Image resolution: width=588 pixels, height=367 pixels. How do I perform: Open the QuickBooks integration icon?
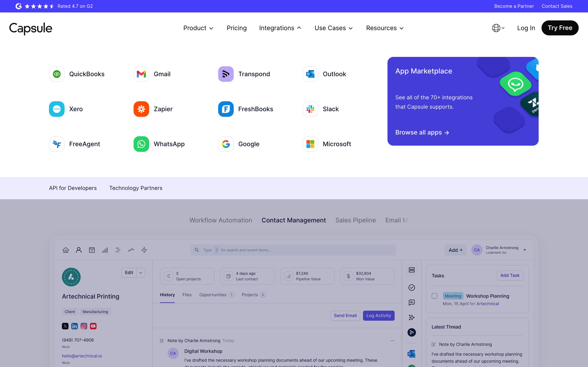coord(57,74)
